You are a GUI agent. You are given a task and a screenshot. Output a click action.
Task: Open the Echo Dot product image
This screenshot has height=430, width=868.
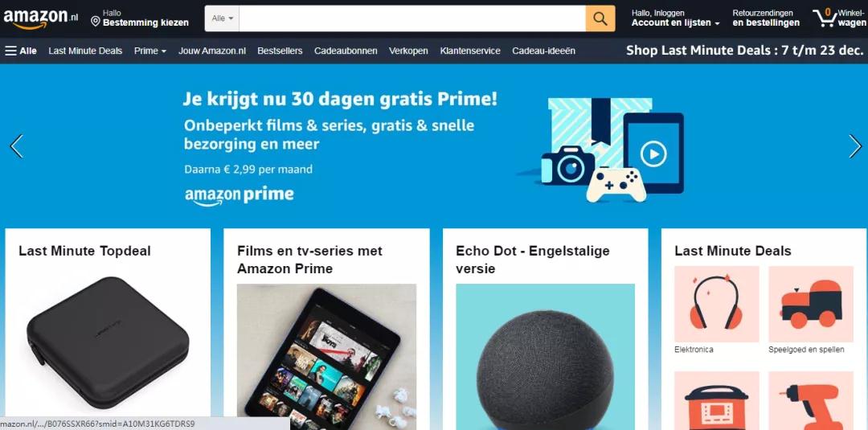tap(545, 357)
